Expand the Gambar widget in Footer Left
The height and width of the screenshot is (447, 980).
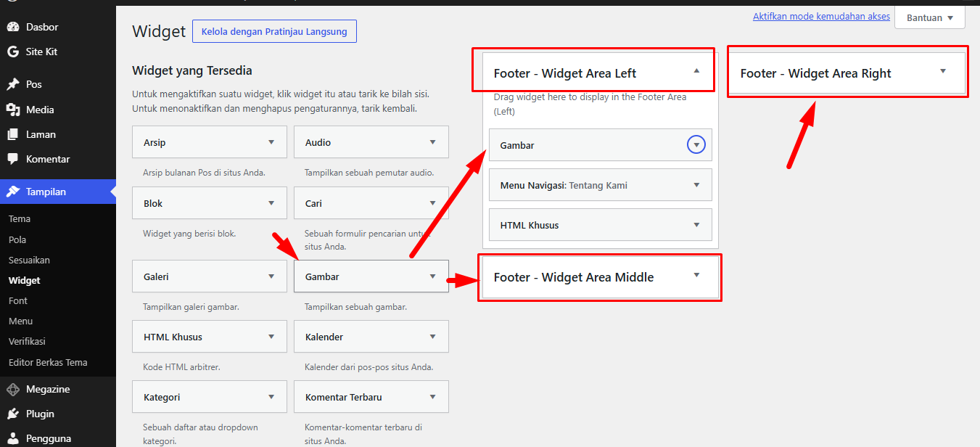(x=696, y=145)
